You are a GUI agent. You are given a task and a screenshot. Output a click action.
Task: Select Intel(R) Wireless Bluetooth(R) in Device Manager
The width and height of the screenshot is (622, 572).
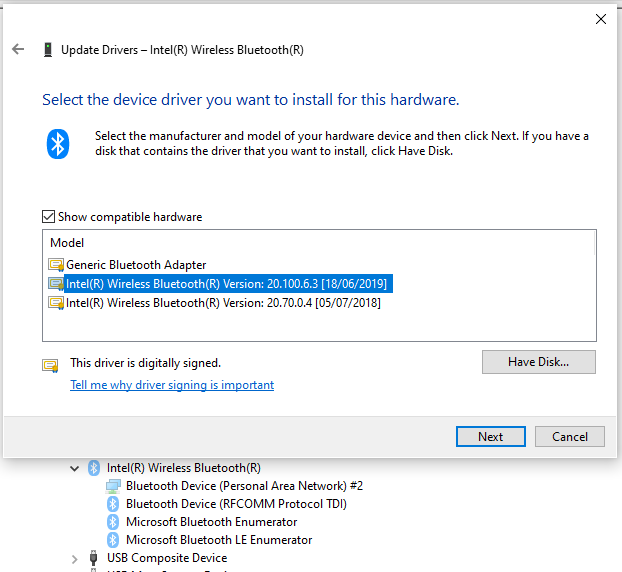(184, 468)
